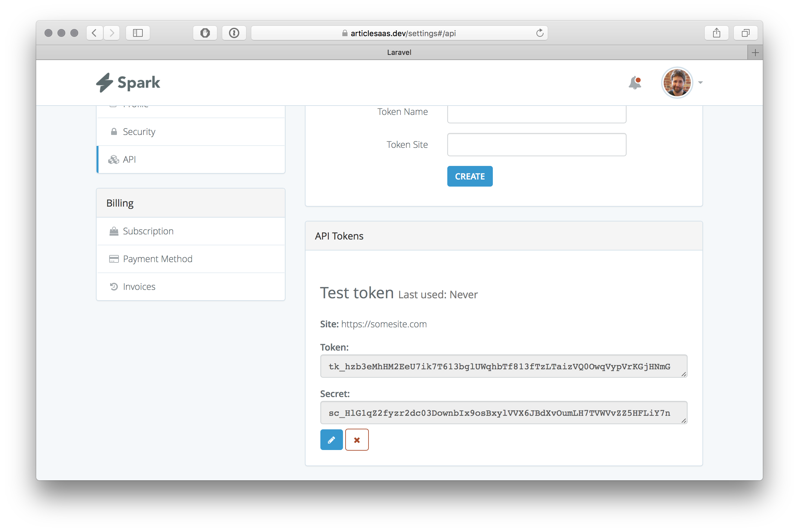Click the Token Name input field
799x532 pixels.
pyautogui.click(x=536, y=114)
